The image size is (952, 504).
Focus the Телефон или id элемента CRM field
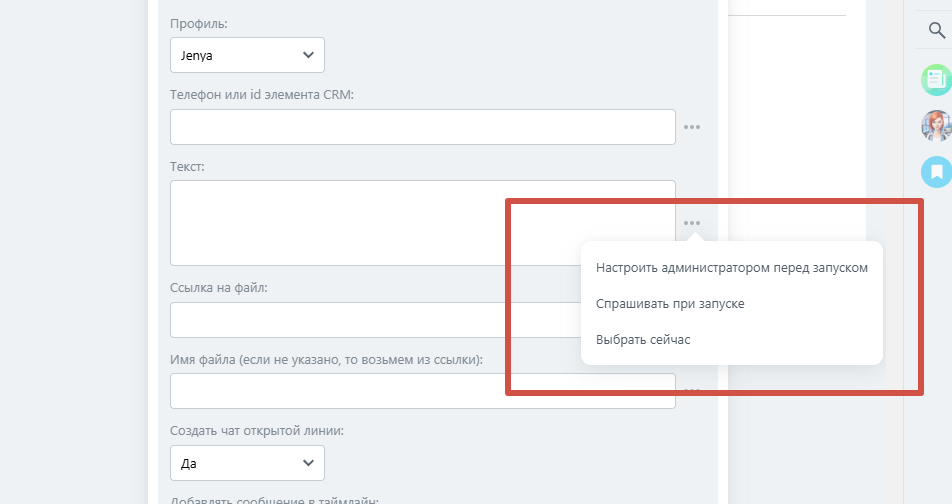tap(423, 127)
